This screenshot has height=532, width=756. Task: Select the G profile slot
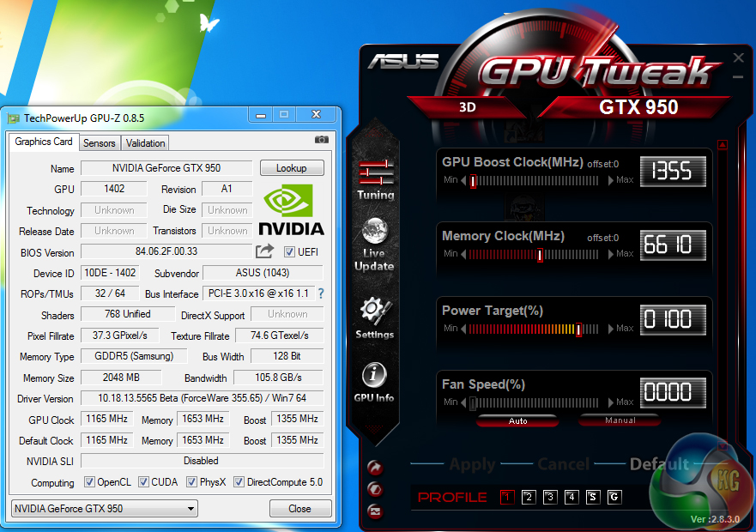point(614,497)
